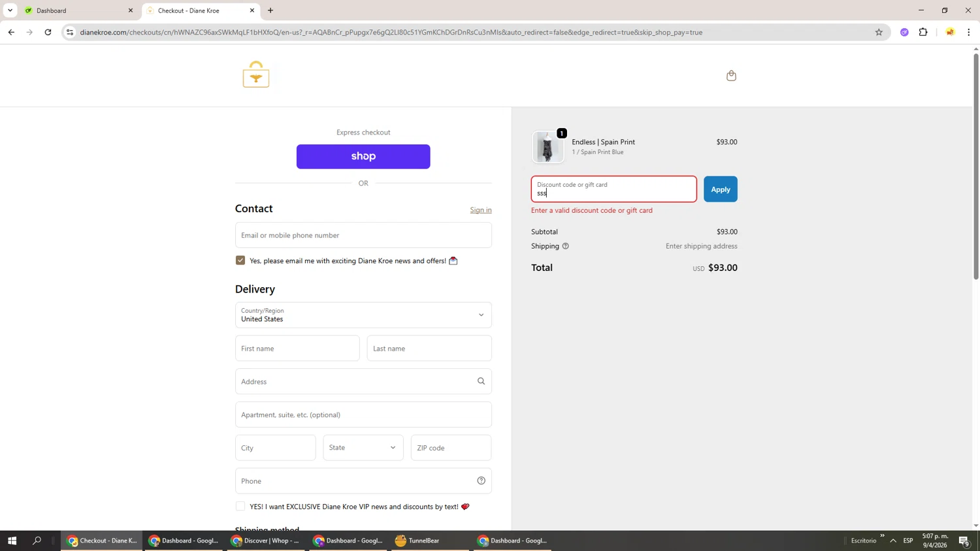
Task: Click the City field
Action: (x=276, y=448)
